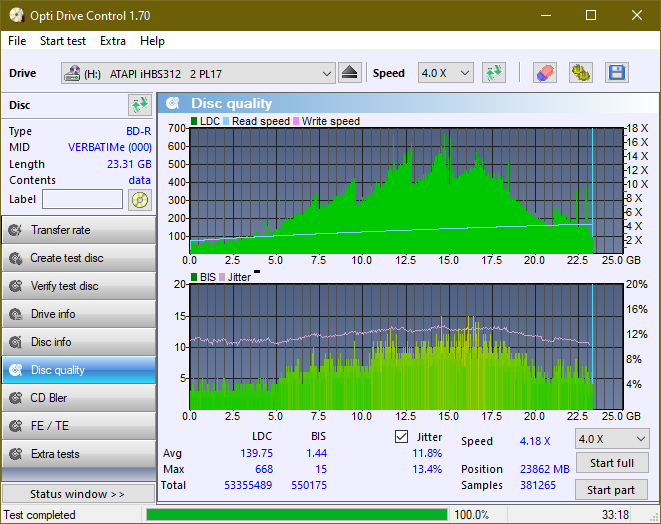661x524 pixels.
Task: Click the refresh speed icon next to Speed
Action: click(493, 73)
